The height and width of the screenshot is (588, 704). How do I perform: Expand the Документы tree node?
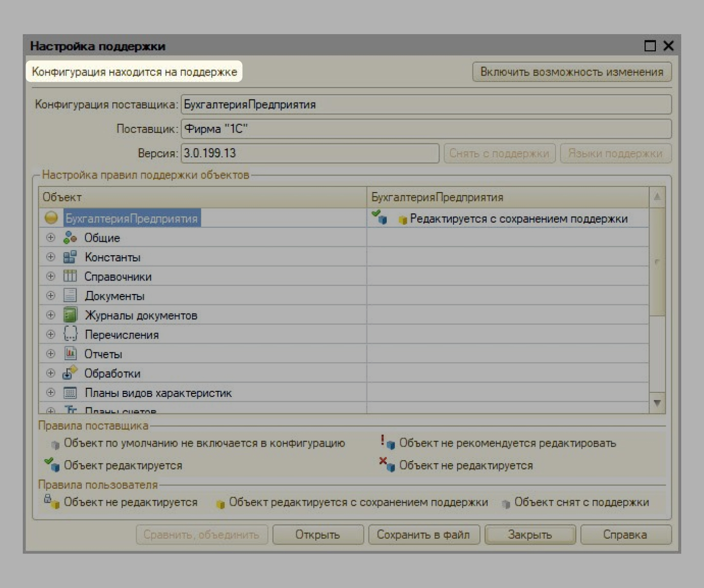coord(51,296)
